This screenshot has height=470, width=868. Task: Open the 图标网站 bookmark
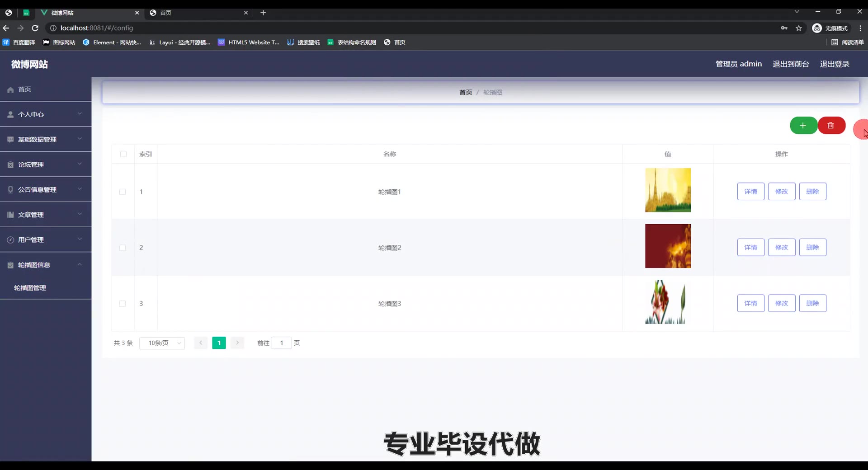coord(59,42)
